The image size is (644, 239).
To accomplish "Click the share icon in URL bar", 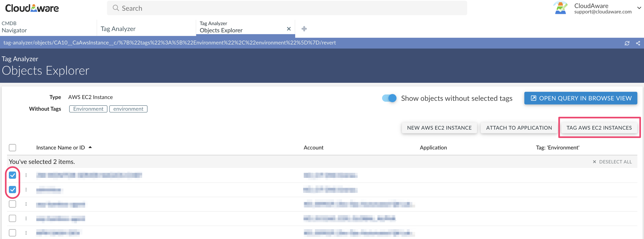I will click(638, 43).
